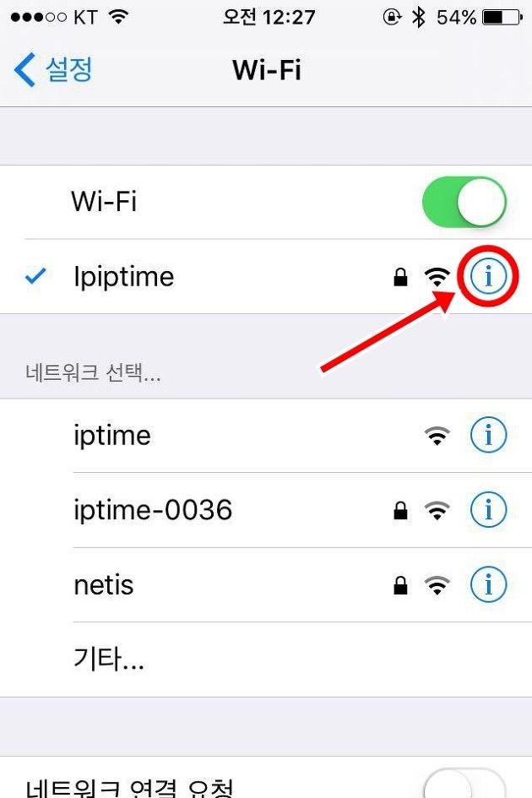Image resolution: width=532 pixels, height=798 pixels.
Task: Open info icon for iptime network
Action: tap(488, 435)
